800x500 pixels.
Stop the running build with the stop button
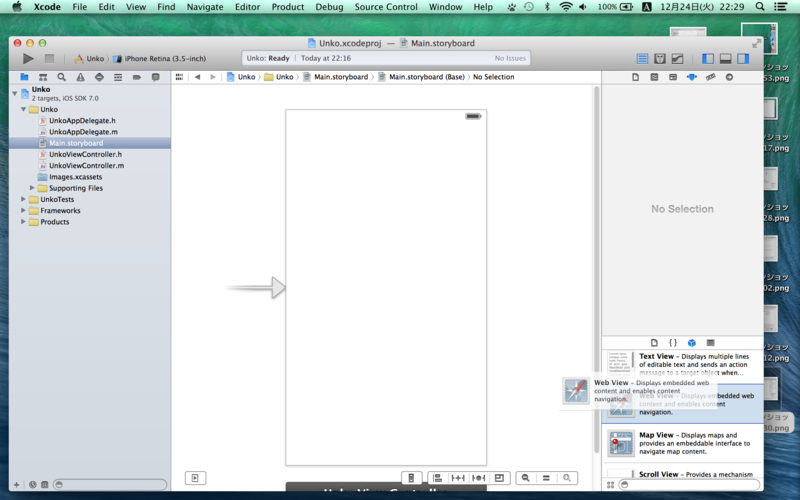[49, 59]
